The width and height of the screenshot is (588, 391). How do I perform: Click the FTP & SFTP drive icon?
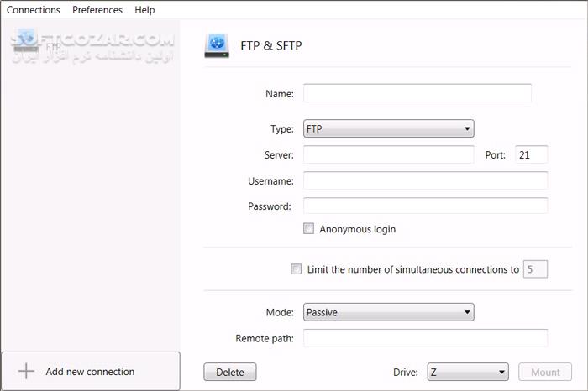coord(217,45)
